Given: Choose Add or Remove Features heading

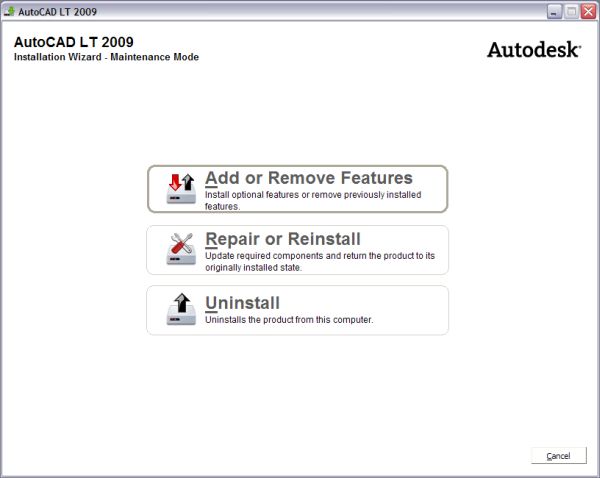Looking at the screenshot, I should click(309, 178).
